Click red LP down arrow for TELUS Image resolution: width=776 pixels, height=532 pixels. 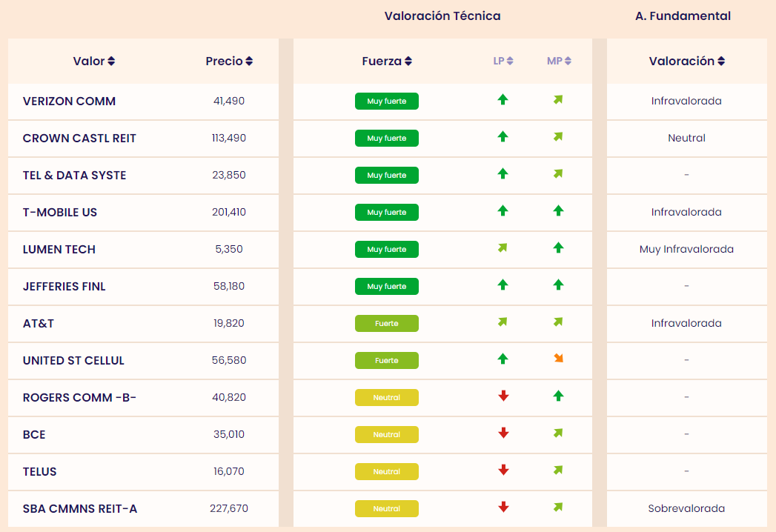(x=503, y=470)
